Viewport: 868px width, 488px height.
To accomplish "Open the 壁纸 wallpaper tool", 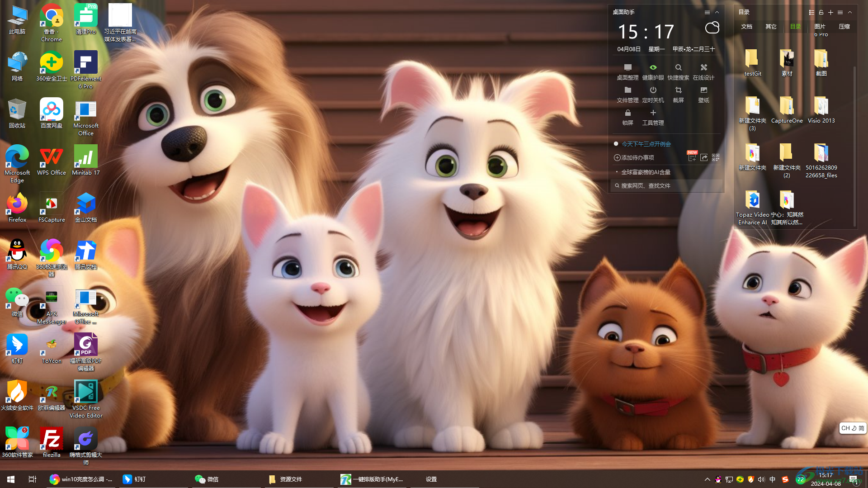I will click(703, 94).
